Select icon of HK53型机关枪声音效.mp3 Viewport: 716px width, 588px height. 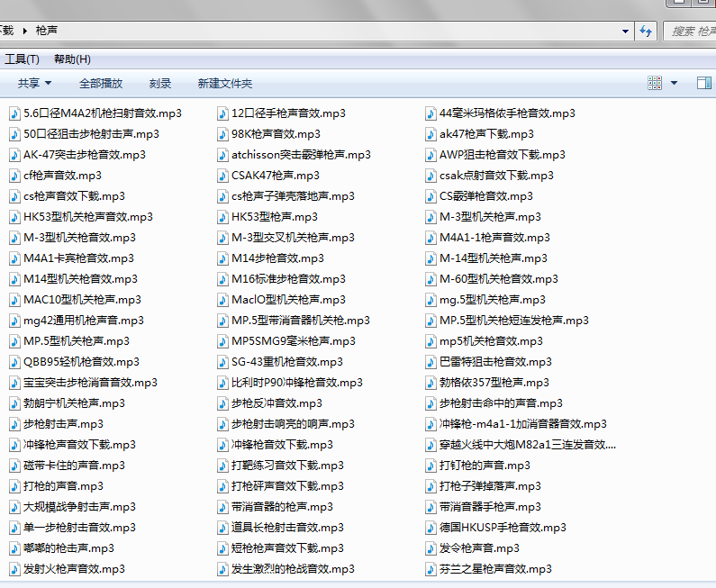(x=15, y=217)
